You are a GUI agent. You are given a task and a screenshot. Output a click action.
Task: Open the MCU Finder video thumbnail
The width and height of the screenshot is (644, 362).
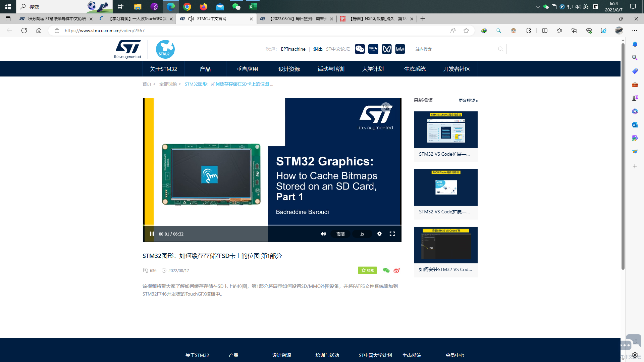(x=446, y=187)
